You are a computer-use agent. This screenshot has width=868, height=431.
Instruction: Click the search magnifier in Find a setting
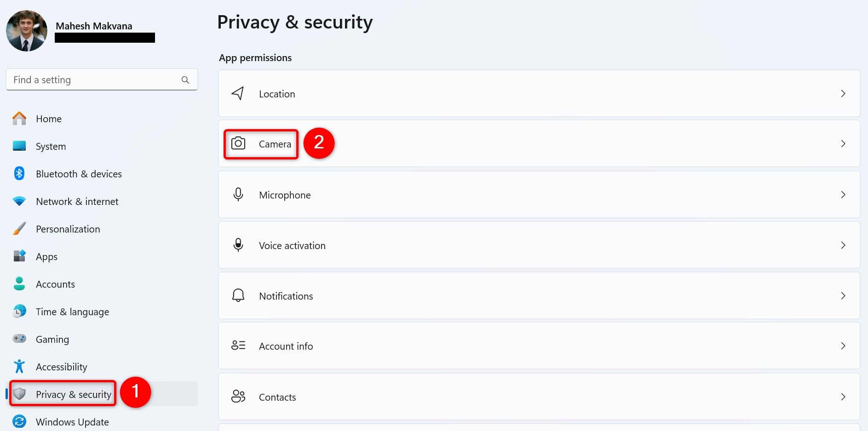tap(185, 79)
